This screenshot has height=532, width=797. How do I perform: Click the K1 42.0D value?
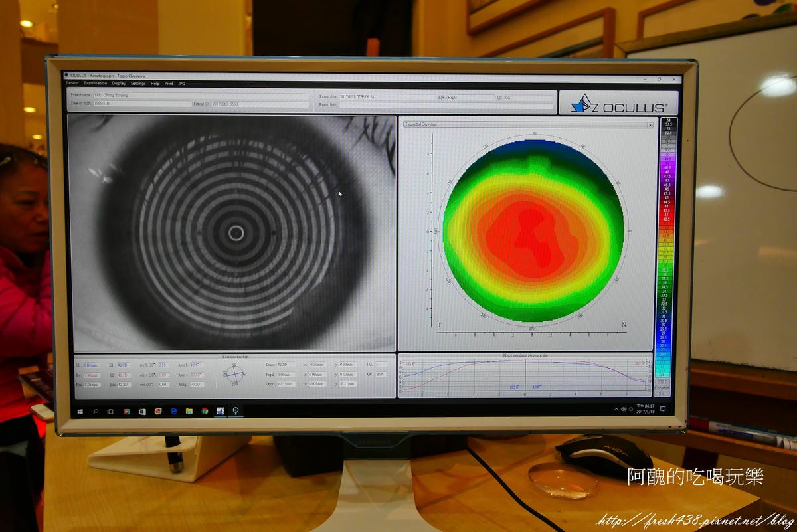[124, 365]
